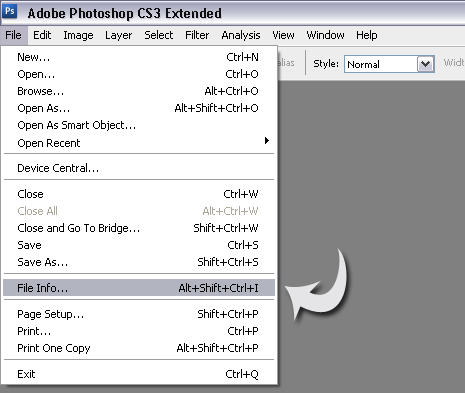Open the File menu
Image resolution: width=465 pixels, height=393 pixels.
(14, 35)
